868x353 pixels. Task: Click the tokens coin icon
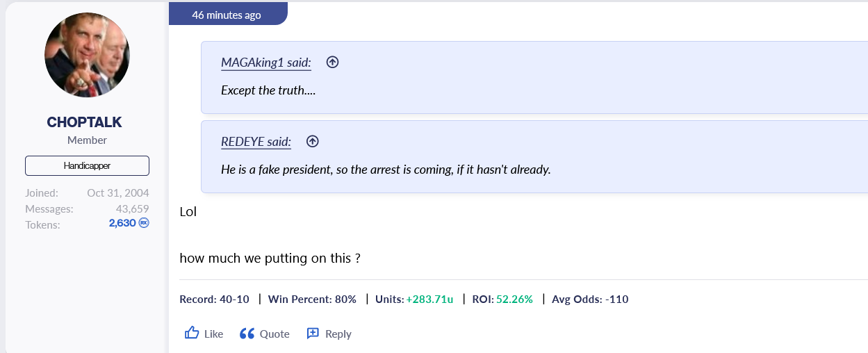point(144,223)
